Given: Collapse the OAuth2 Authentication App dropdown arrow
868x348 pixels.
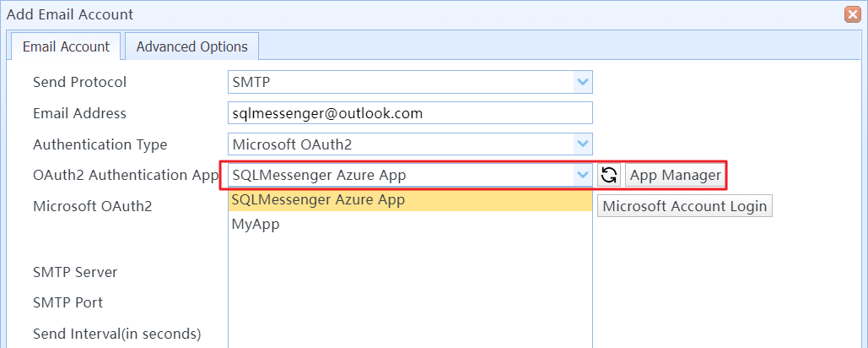Looking at the screenshot, I should 582,175.
